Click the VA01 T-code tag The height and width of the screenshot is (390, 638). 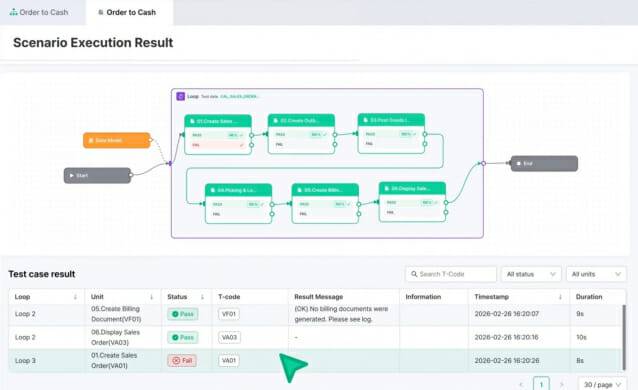click(x=229, y=360)
